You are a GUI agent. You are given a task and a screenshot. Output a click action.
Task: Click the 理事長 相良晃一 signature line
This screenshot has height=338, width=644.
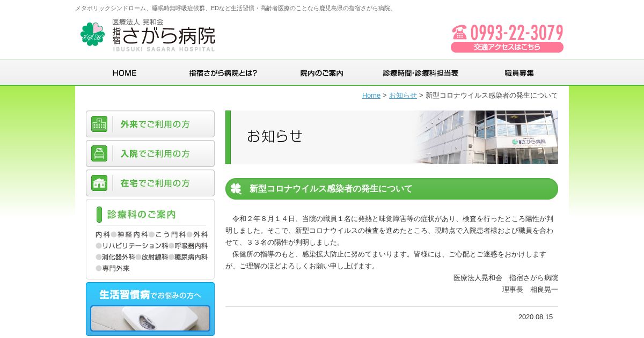(x=530, y=290)
